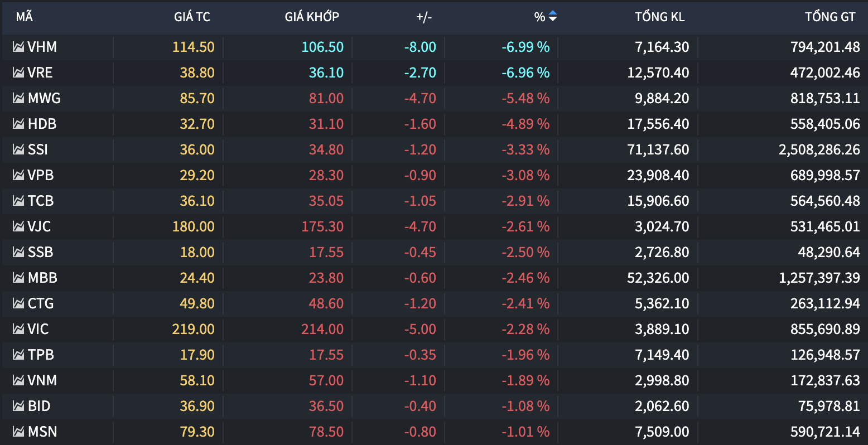The height and width of the screenshot is (445, 868).
Task: Click the chart icon beside VJC
Action: (18, 226)
